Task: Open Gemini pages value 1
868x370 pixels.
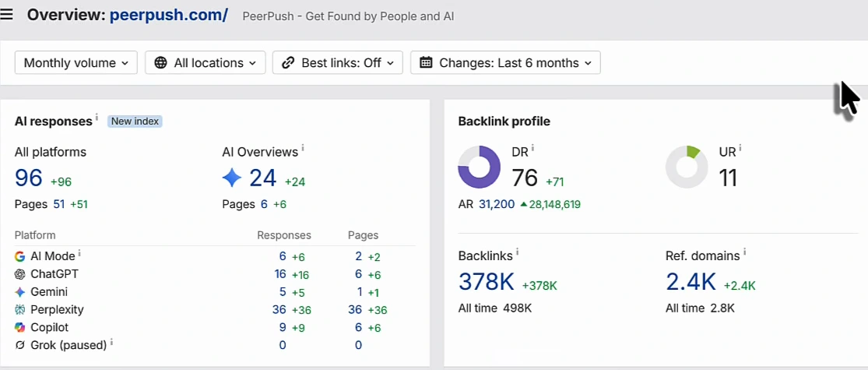Action: coord(359,291)
